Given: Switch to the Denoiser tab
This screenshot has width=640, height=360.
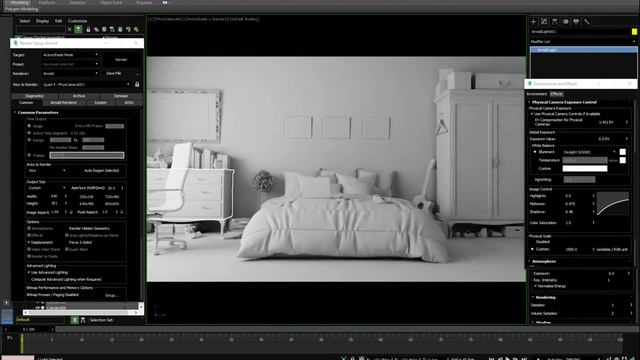Looking at the screenshot, I should coord(121,96).
